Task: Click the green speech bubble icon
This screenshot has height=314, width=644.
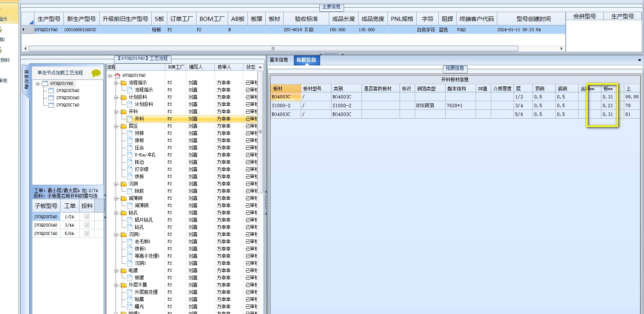Action: tap(96, 73)
